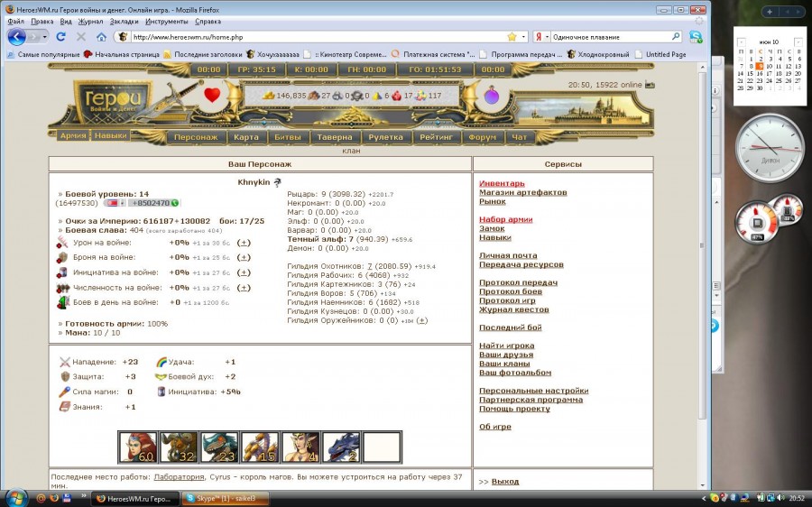
Task: Open the Рулетка game tab
Action: tap(385, 137)
